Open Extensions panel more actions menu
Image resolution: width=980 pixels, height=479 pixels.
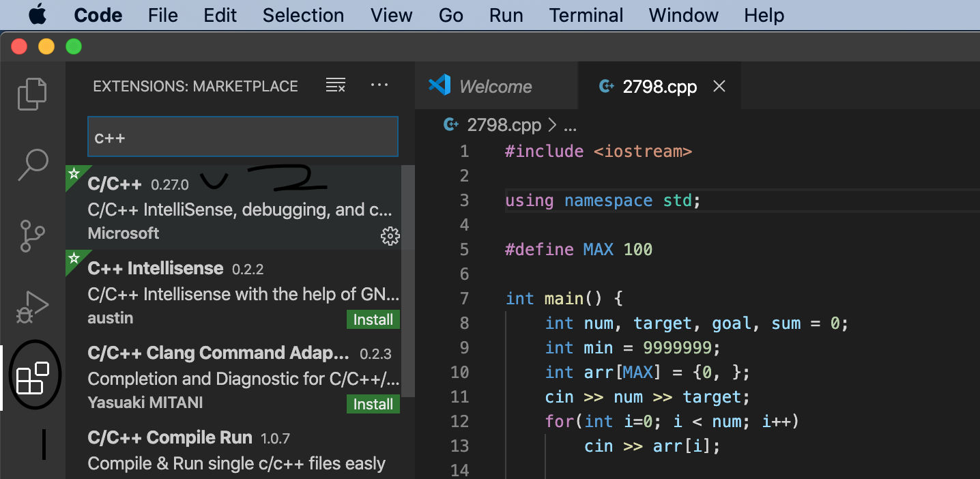point(379,85)
